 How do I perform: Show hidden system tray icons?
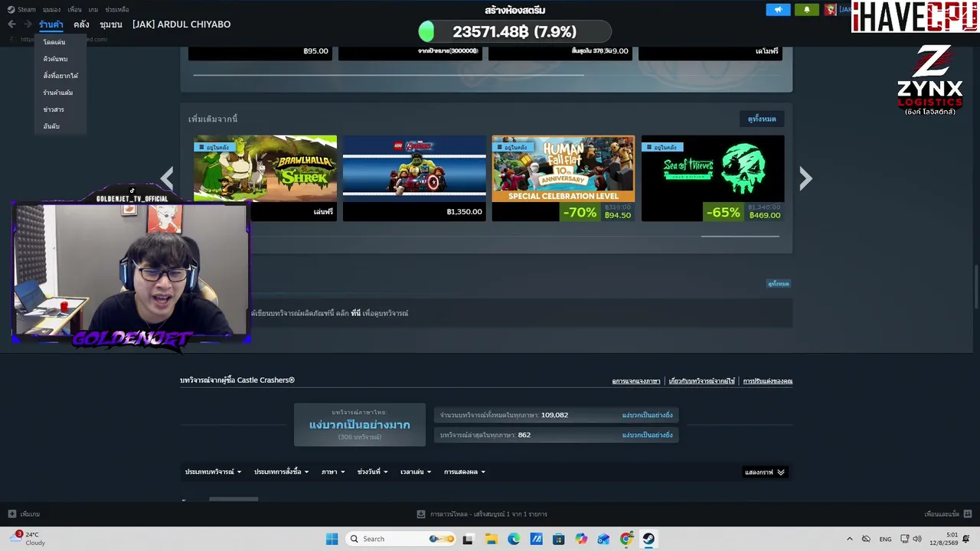[x=849, y=539]
